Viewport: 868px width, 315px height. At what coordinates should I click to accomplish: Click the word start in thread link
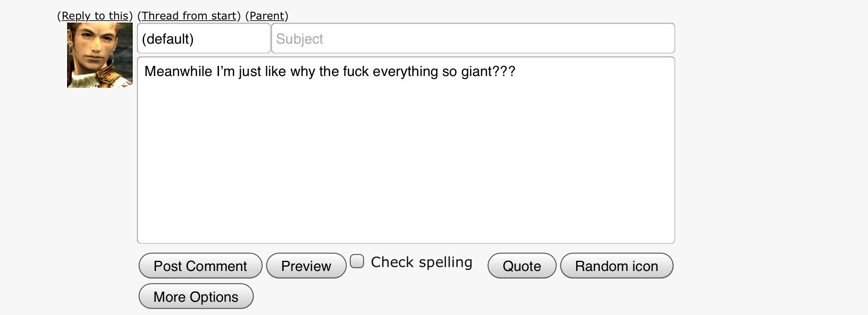pos(224,16)
